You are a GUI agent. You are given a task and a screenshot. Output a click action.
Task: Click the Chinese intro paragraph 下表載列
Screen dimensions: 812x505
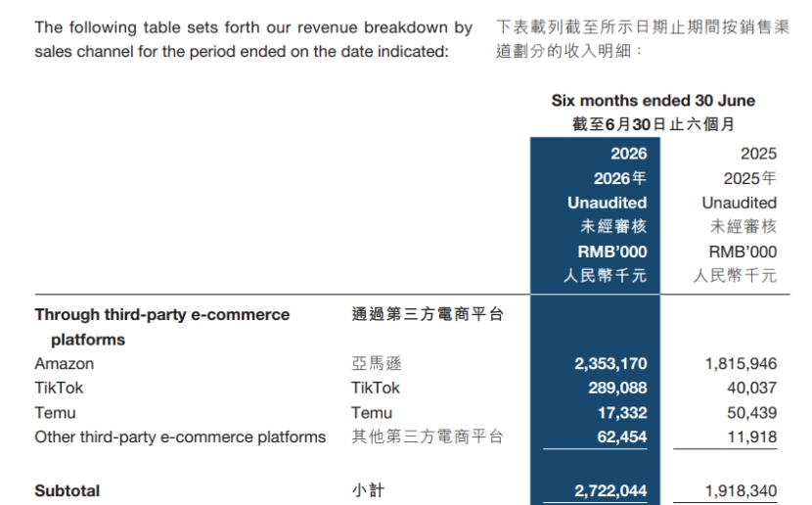(643, 39)
